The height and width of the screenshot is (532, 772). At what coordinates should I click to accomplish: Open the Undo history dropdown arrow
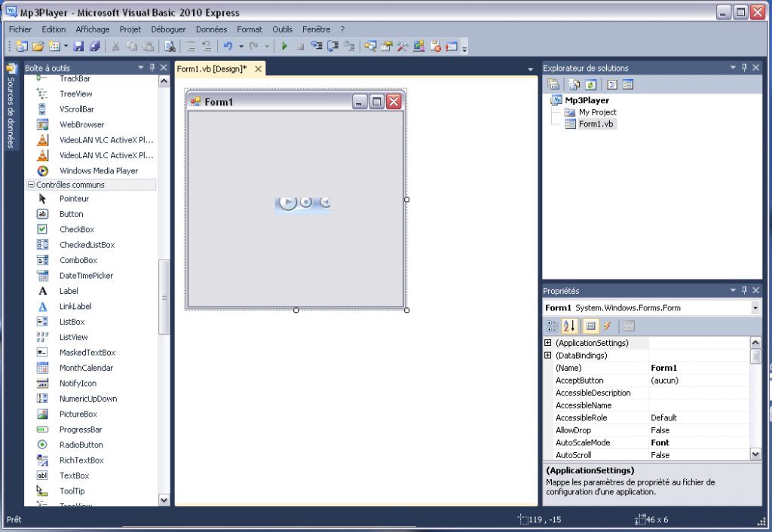(x=240, y=46)
